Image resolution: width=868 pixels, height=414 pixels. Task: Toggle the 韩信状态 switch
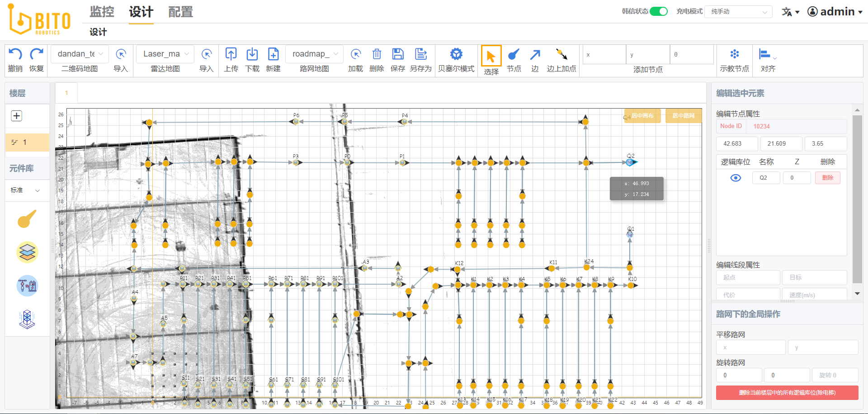point(659,11)
